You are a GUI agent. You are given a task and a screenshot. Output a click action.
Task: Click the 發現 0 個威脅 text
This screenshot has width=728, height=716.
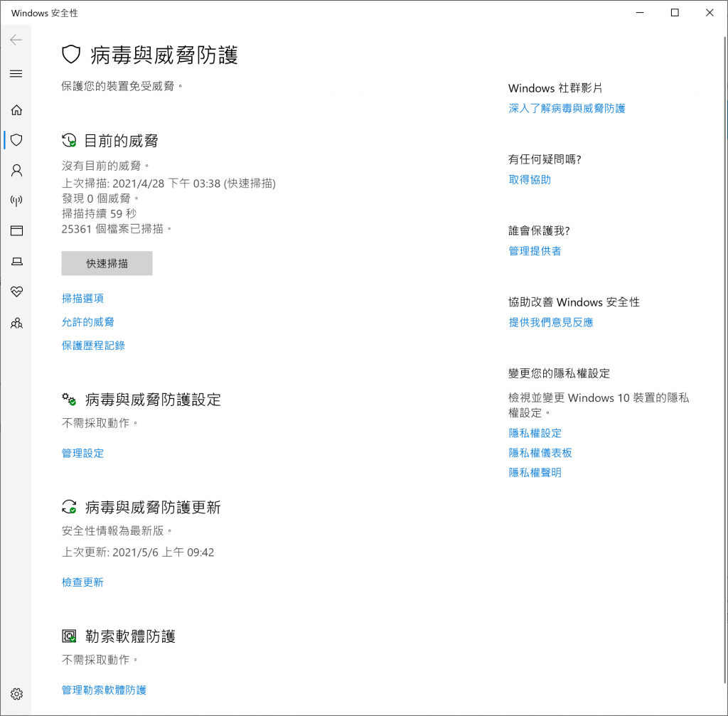point(100,198)
